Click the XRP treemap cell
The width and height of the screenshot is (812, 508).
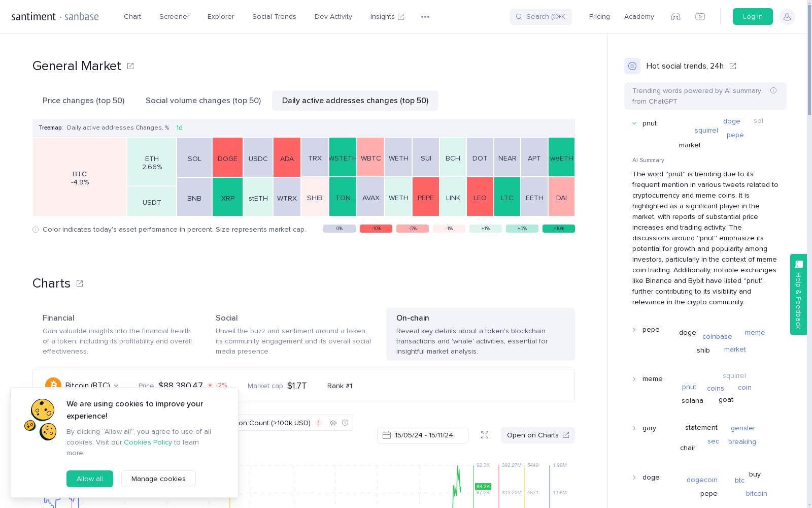pos(227,197)
